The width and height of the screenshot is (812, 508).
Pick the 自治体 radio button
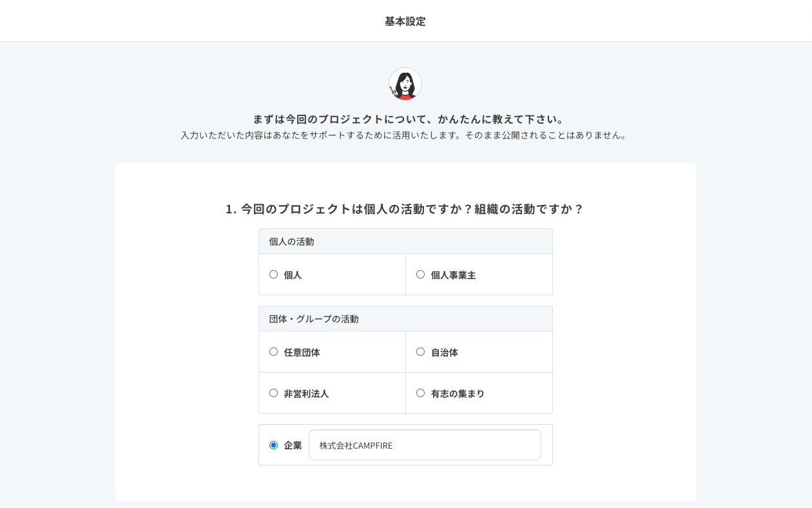[x=421, y=352]
